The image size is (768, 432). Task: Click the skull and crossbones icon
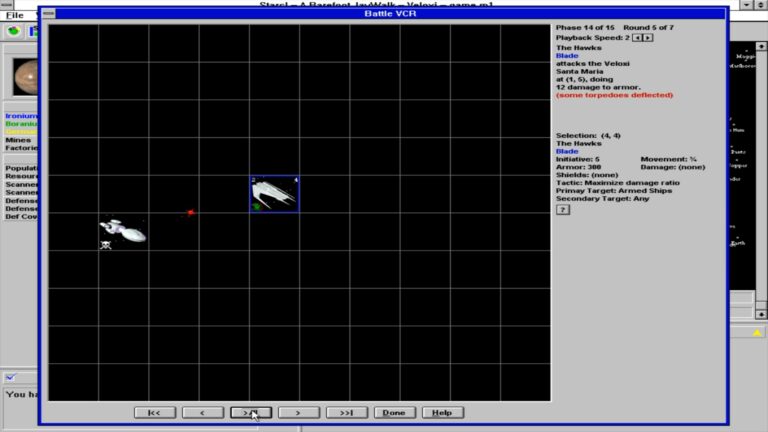(105, 245)
